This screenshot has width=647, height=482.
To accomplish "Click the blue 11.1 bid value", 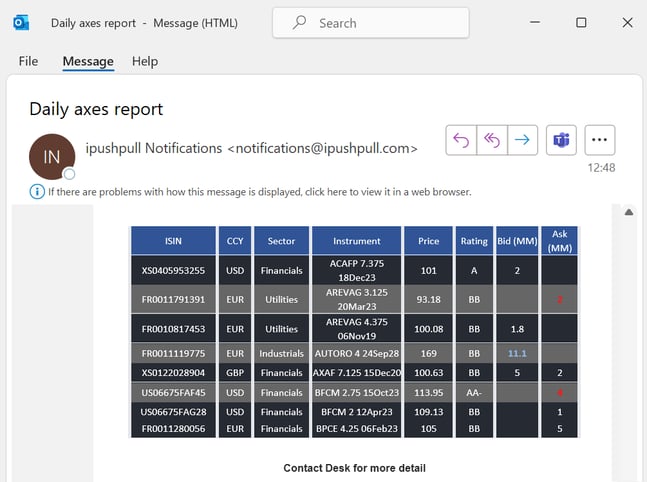I will [517, 353].
